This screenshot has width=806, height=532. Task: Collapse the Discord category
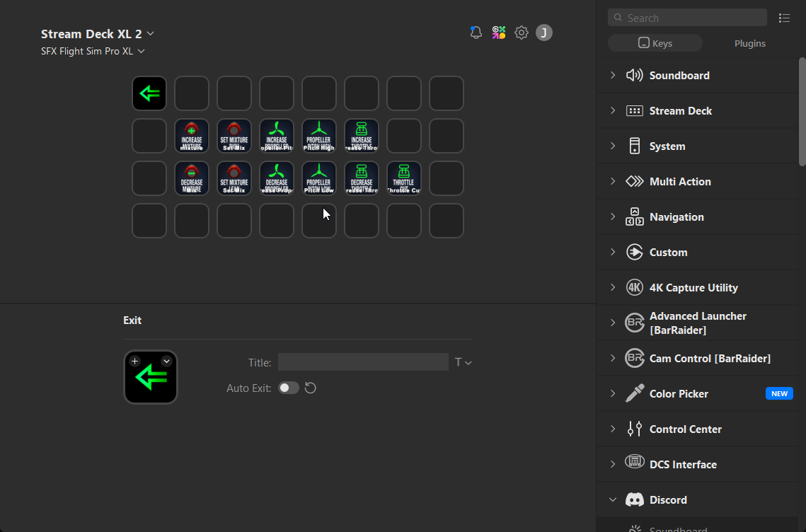click(613, 499)
